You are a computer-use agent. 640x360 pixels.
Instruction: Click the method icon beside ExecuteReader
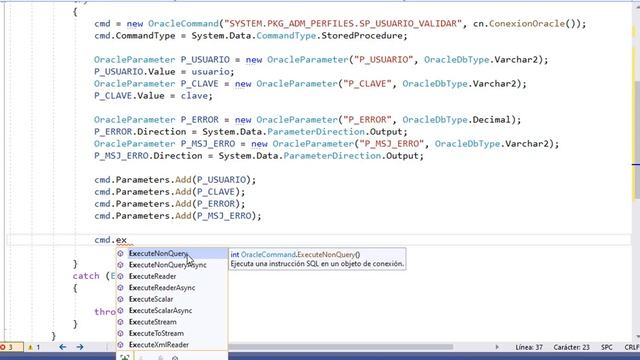coord(120,276)
